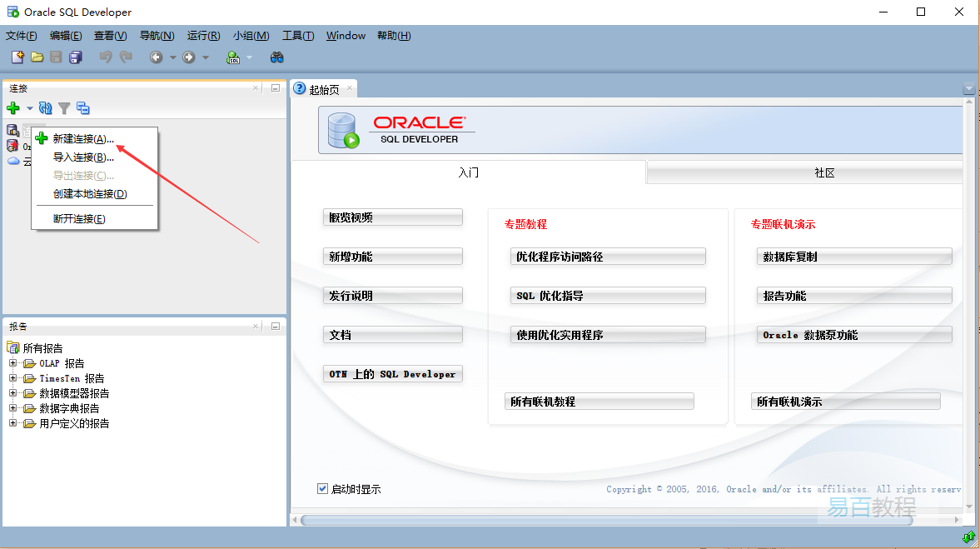Click the navigate Back arrow icon
This screenshot has width=980, height=549.
tap(156, 57)
